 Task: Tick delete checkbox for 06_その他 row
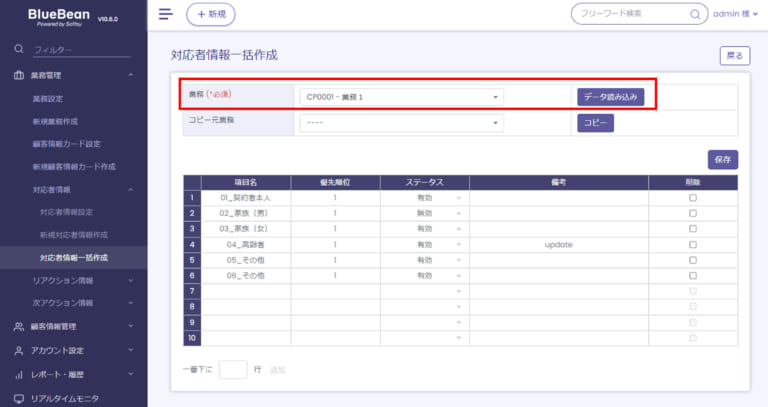[693, 275]
